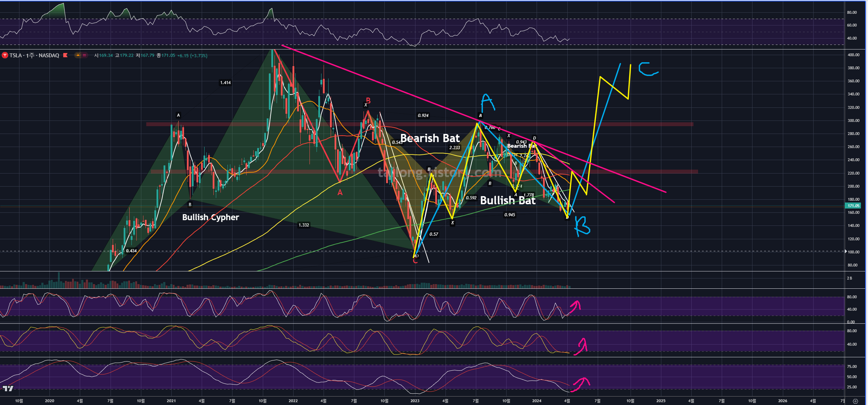Image resolution: width=868 pixels, height=405 pixels.
Task: Click the +6.15 (+3.73%) change value
Action: pyautogui.click(x=192, y=55)
